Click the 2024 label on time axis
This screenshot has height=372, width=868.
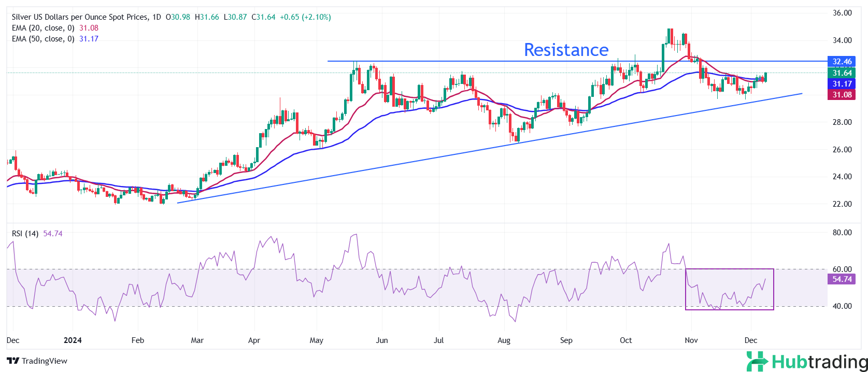pos(73,340)
